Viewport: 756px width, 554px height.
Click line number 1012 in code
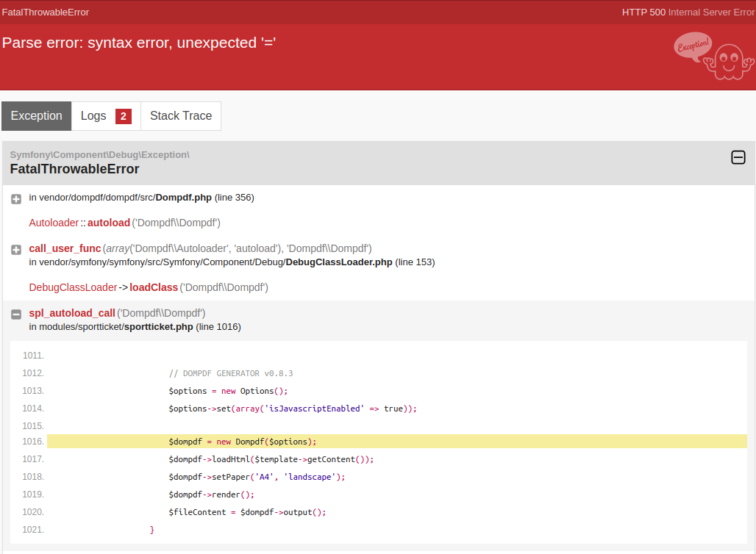click(33, 373)
